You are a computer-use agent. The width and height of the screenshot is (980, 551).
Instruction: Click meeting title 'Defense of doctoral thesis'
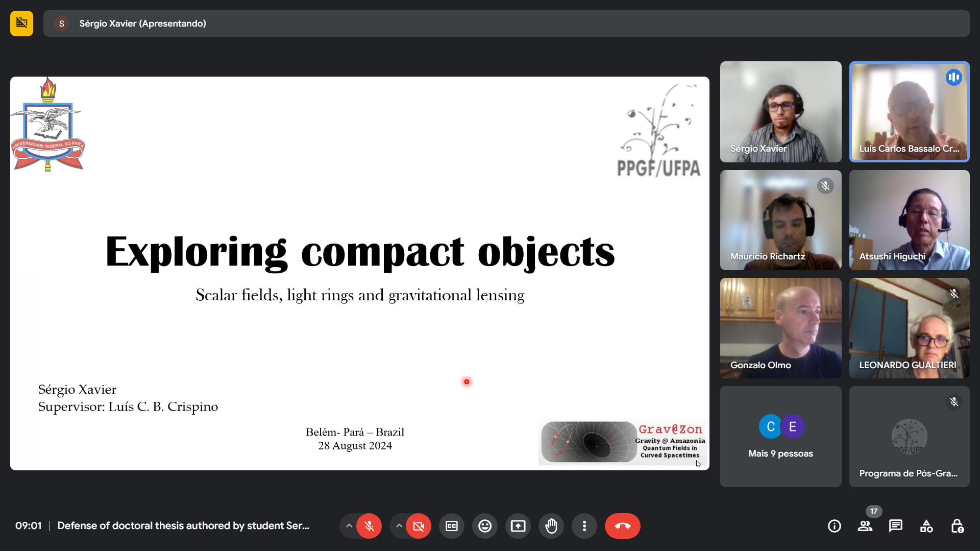pyautogui.click(x=183, y=525)
